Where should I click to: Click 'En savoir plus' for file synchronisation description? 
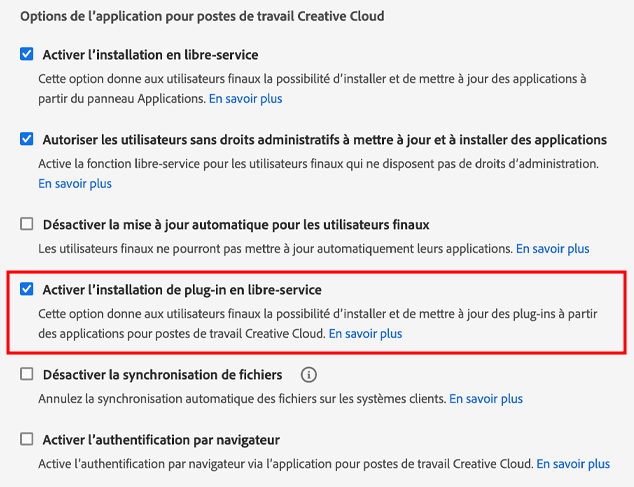click(485, 399)
